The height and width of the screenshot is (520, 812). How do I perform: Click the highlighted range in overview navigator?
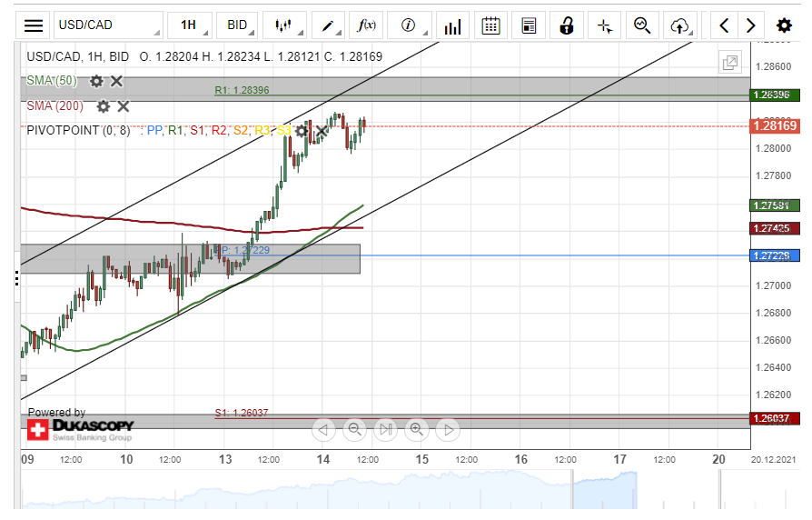coord(599,491)
